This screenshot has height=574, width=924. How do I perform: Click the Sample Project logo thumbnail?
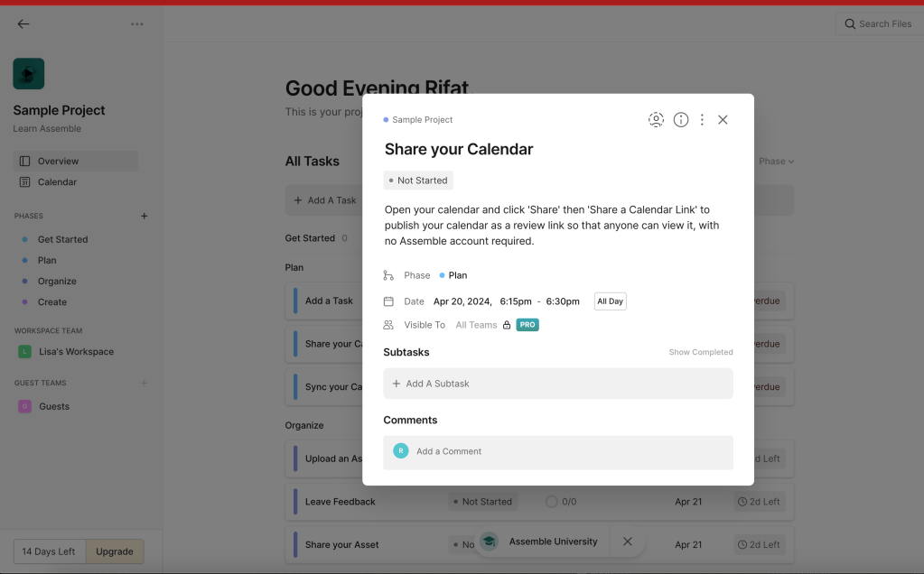pyautogui.click(x=29, y=74)
